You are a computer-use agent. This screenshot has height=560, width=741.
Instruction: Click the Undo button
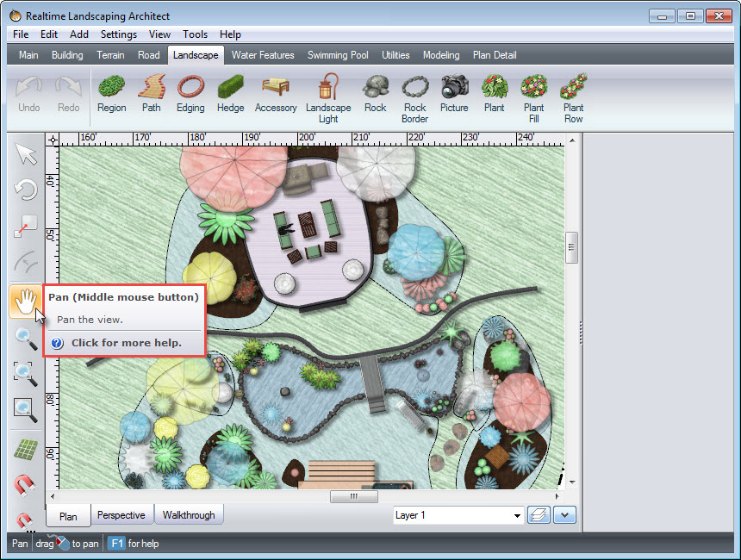(28, 94)
